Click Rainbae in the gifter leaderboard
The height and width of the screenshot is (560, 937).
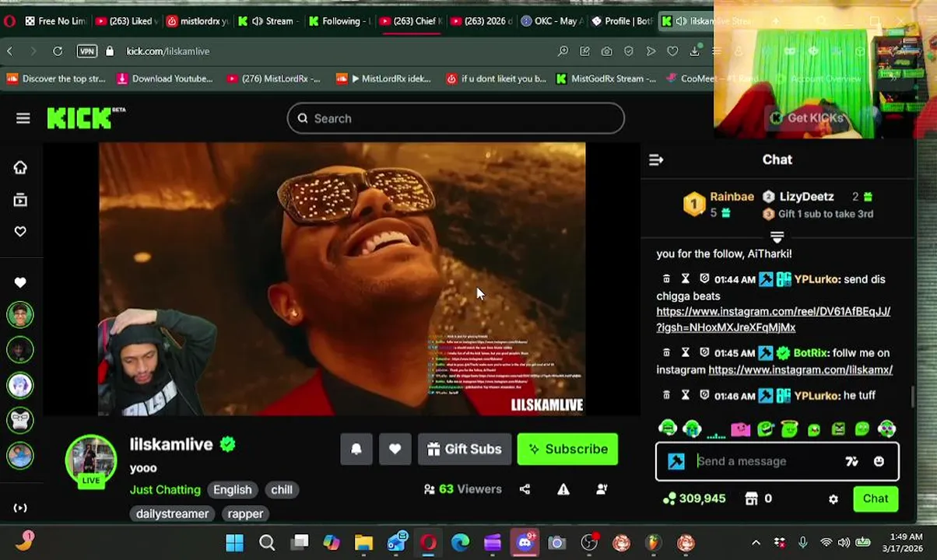[x=732, y=197]
